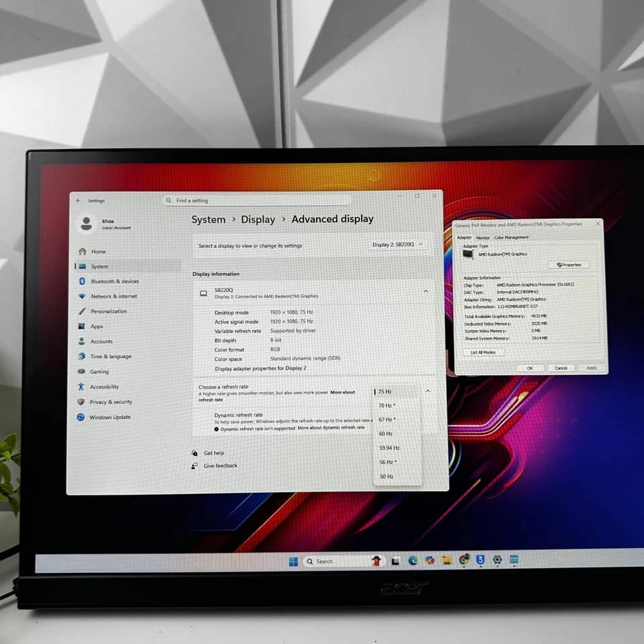The image size is (644, 644).
Task: Open Copilot from the taskbar
Action: [x=430, y=560]
